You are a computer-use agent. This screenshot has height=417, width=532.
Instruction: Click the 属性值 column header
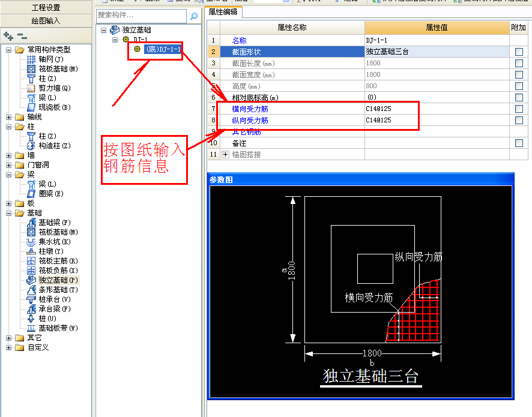pos(437,28)
